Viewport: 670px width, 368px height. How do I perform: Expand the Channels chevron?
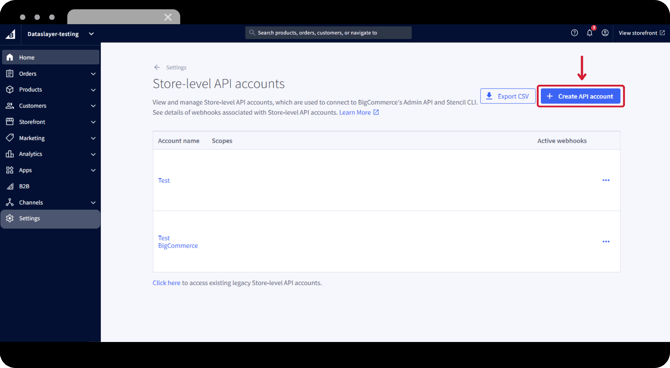click(93, 203)
